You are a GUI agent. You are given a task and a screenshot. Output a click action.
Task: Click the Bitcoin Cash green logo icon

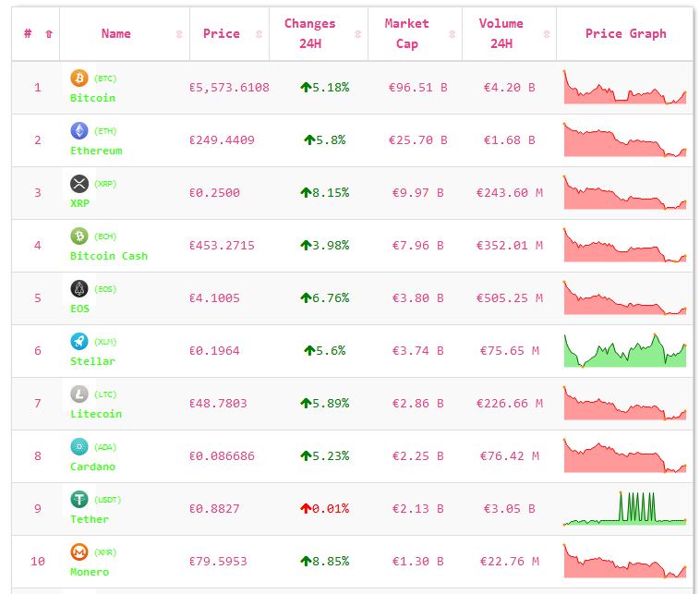79,236
